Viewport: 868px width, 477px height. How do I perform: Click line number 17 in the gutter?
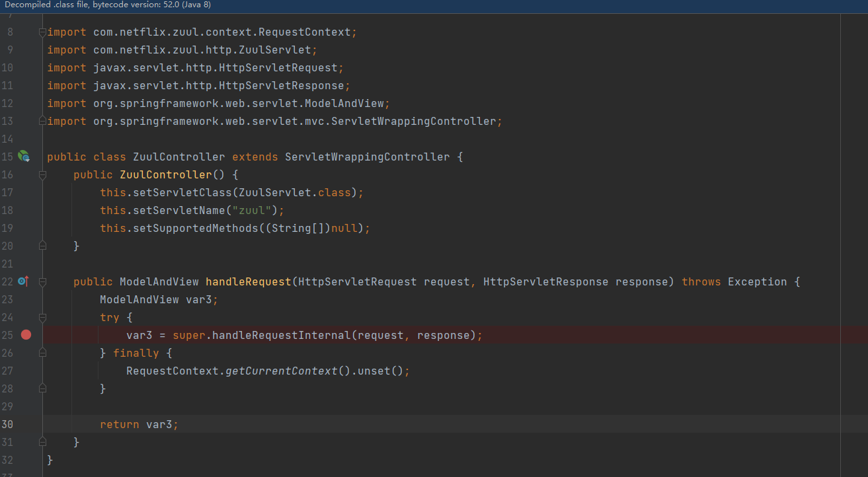coord(7,192)
